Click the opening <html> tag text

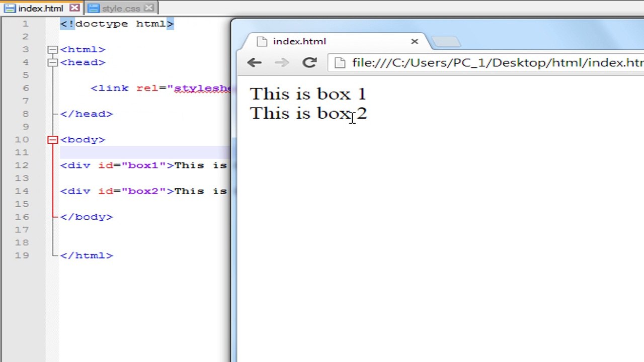pyautogui.click(x=83, y=49)
